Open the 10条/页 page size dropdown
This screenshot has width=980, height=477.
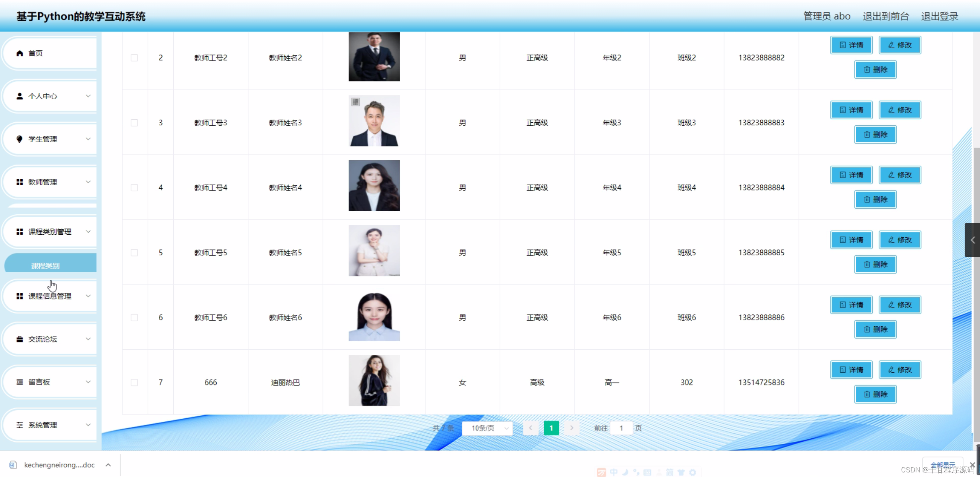pyautogui.click(x=488, y=428)
